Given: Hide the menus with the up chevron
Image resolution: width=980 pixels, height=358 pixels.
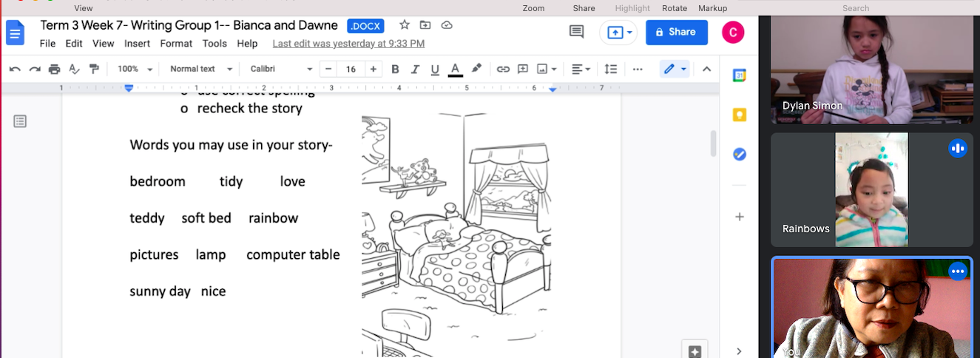Looking at the screenshot, I should pos(706,69).
